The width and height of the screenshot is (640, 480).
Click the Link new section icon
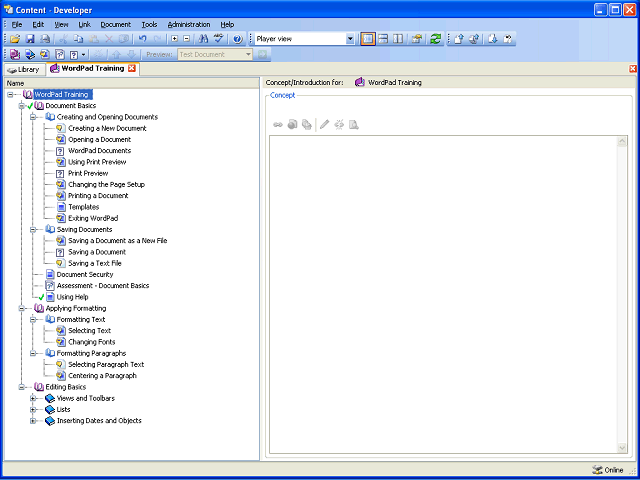click(30, 54)
